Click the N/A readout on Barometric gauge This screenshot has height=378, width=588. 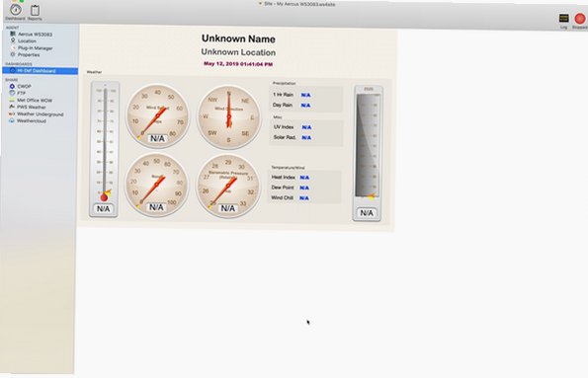[228, 208]
